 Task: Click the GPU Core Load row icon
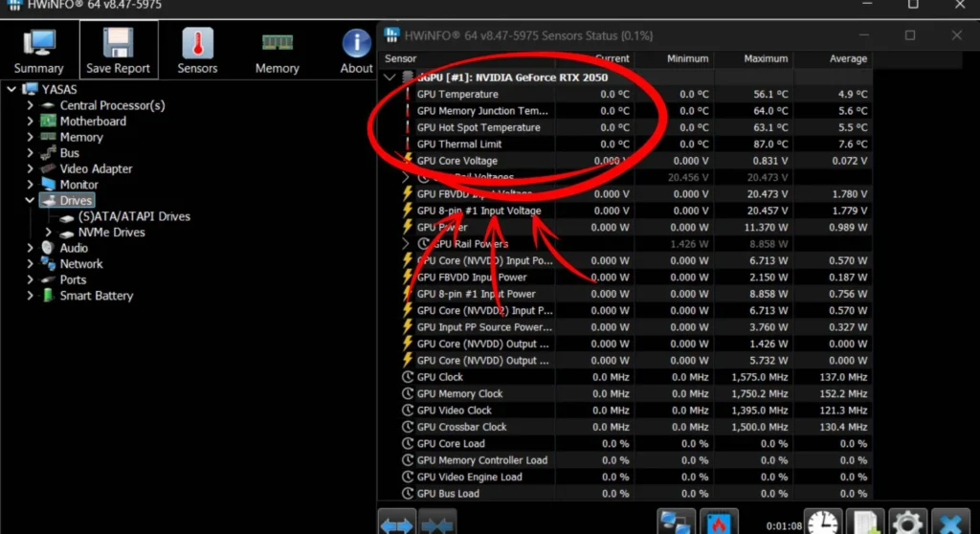(408, 443)
